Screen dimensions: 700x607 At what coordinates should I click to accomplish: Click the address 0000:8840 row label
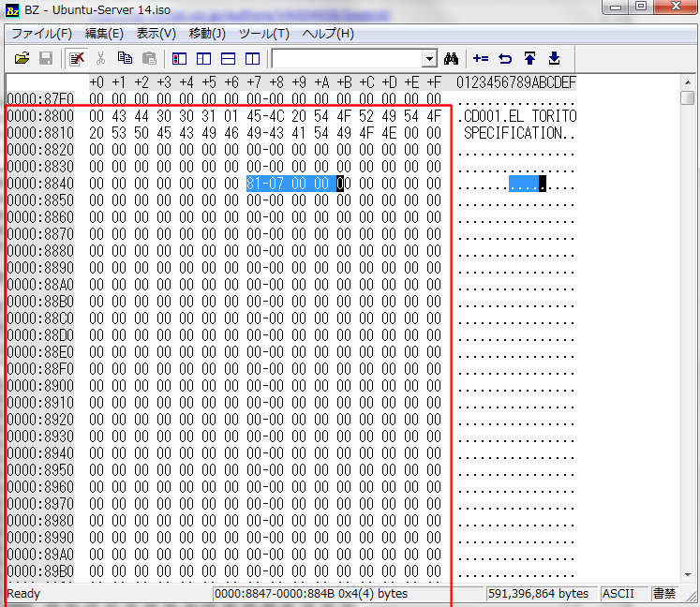(x=40, y=184)
